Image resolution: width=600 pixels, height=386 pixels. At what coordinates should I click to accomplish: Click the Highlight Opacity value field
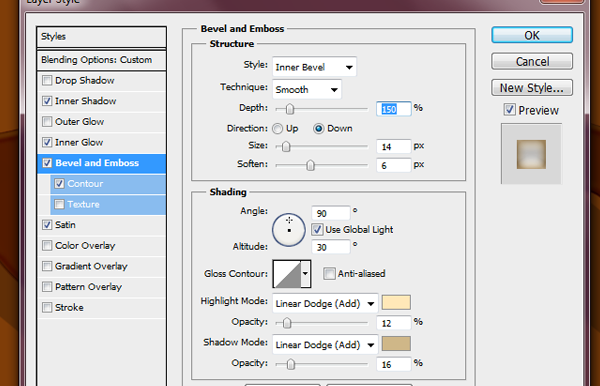click(x=393, y=323)
